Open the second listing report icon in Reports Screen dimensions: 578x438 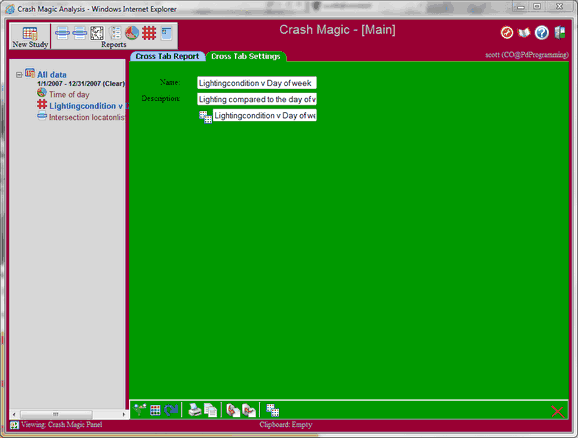[80, 33]
